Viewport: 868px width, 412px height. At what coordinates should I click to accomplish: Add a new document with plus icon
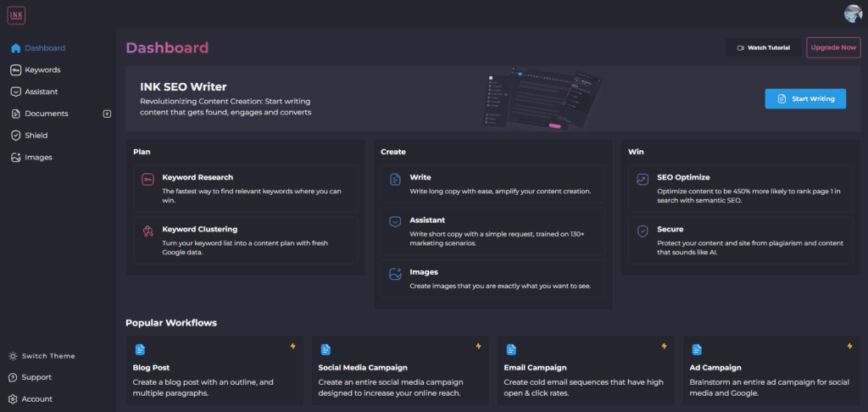pyautogui.click(x=108, y=114)
